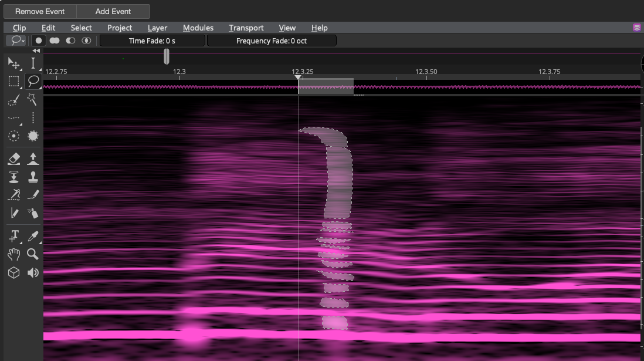Screen dimensions: 644x361
Task: Open the Layer menu
Action: coord(157,28)
